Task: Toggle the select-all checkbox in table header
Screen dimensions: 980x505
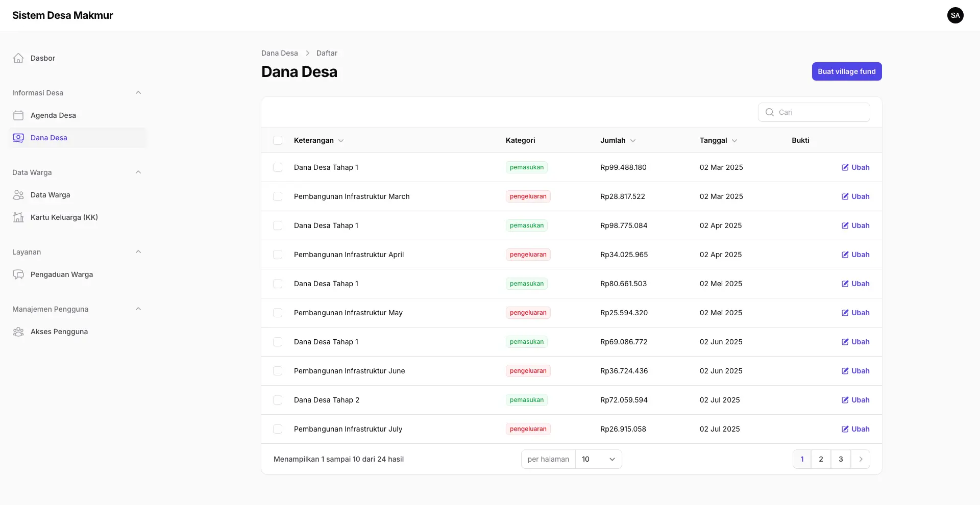Action: point(278,140)
